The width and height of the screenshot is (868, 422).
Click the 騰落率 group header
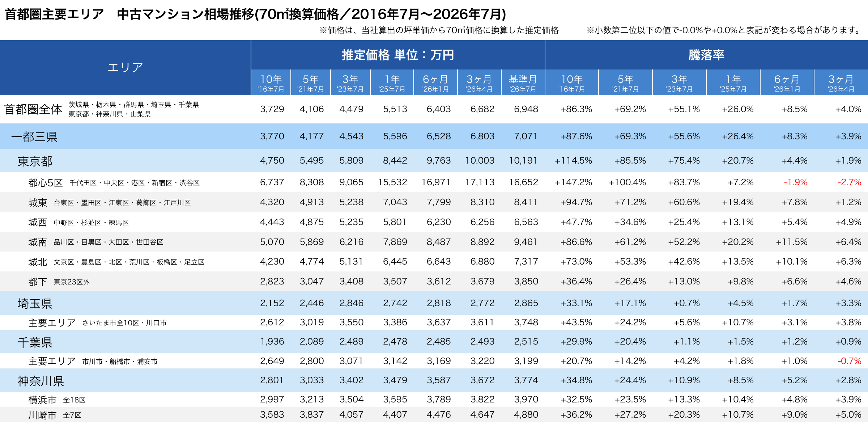(x=706, y=55)
